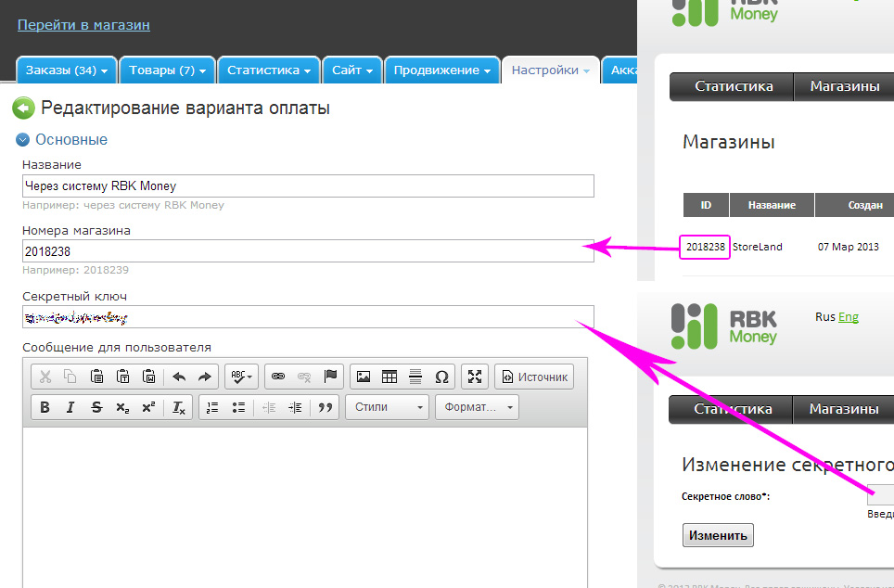Insert a horizontal line

(415, 377)
